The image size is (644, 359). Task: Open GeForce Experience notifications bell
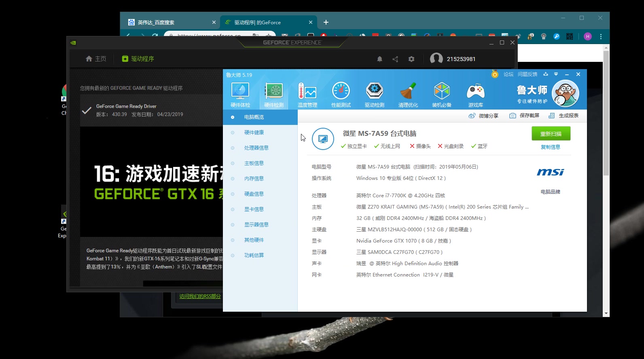point(379,59)
